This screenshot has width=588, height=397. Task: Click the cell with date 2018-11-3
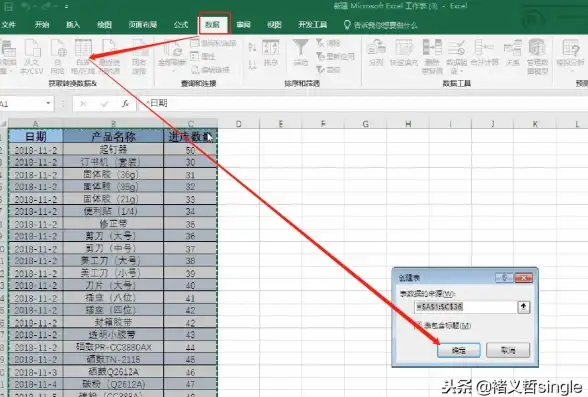coord(36,372)
